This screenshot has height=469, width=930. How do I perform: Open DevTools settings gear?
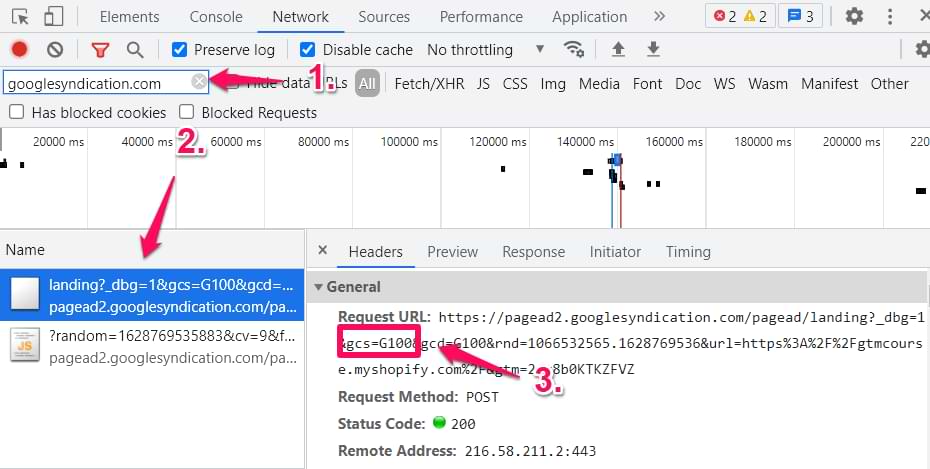click(854, 16)
